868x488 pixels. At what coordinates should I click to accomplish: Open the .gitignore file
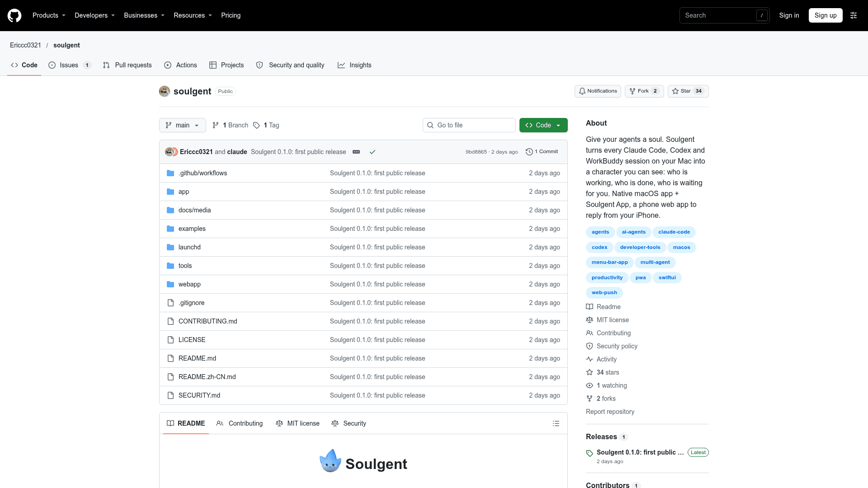(x=191, y=303)
